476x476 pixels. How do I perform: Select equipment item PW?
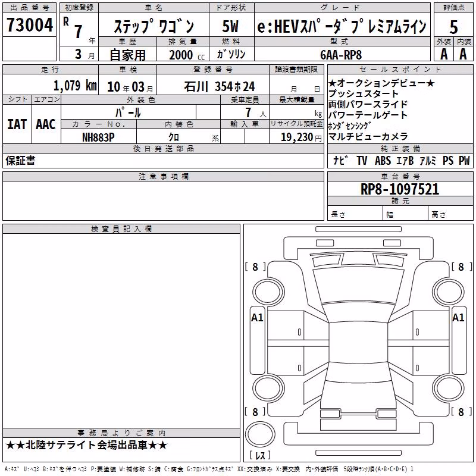[x=464, y=160]
